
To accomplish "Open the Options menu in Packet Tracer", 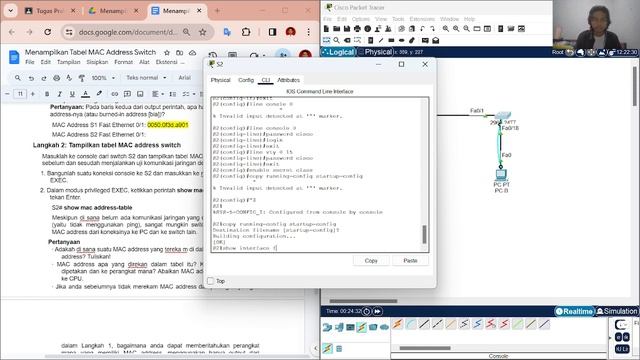I will click(x=360, y=19).
